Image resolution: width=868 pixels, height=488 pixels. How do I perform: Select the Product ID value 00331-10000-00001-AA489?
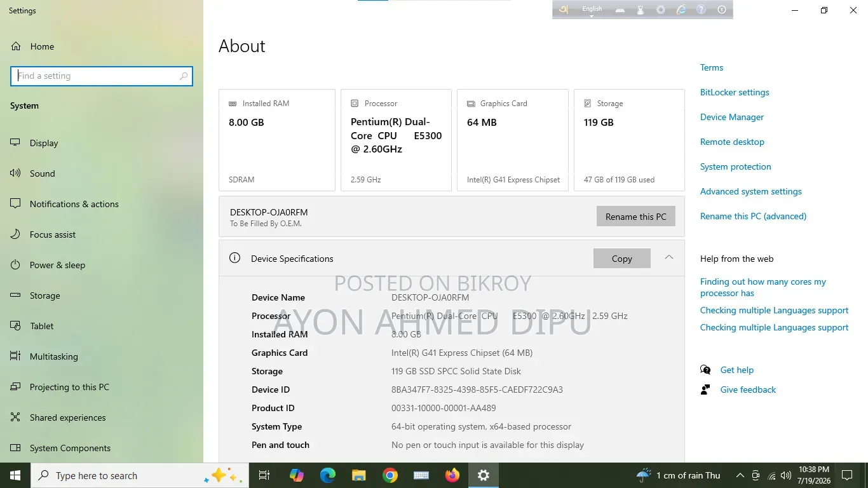click(x=444, y=408)
